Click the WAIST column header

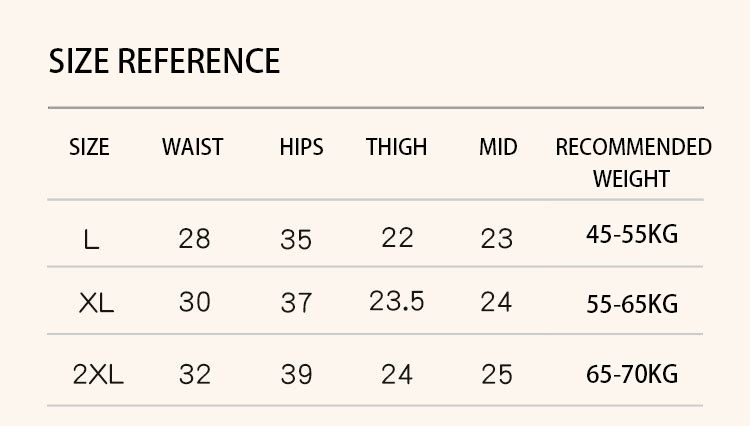click(192, 147)
